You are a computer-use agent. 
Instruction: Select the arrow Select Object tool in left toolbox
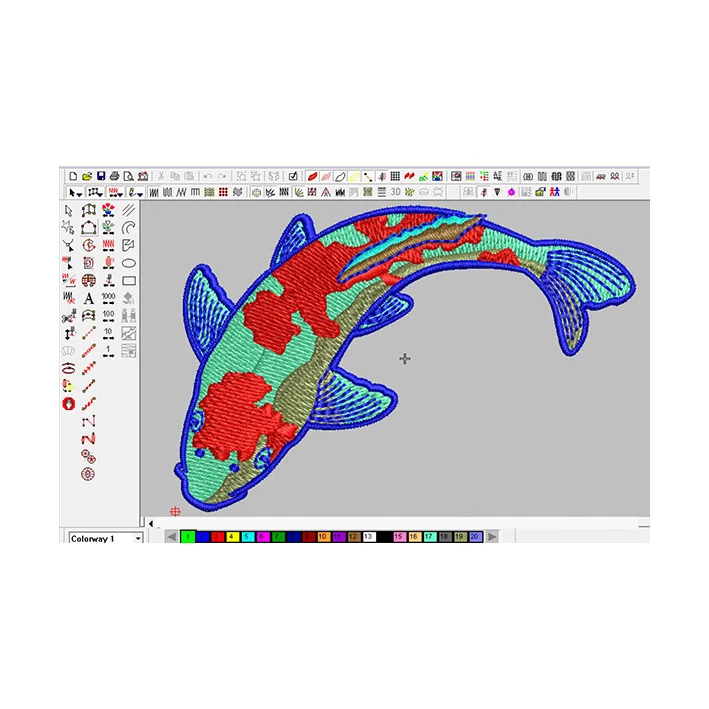coord(69,211)
